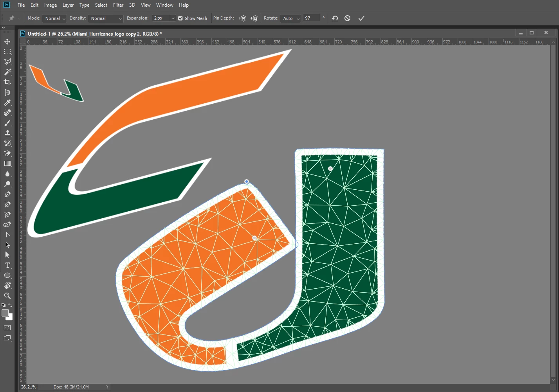Viewport: 559px width, 392px height.
Task: Open the Edit menu
Action: coord(34,5)
